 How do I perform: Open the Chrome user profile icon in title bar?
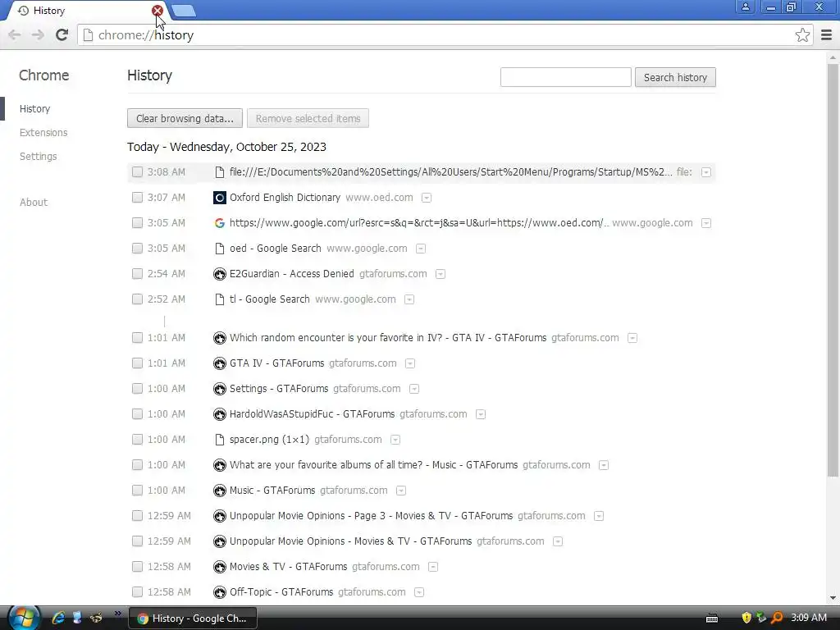coord(745,7)
